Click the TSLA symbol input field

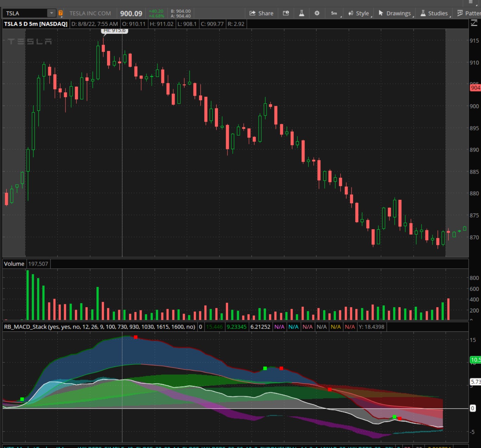pos(25,13)
